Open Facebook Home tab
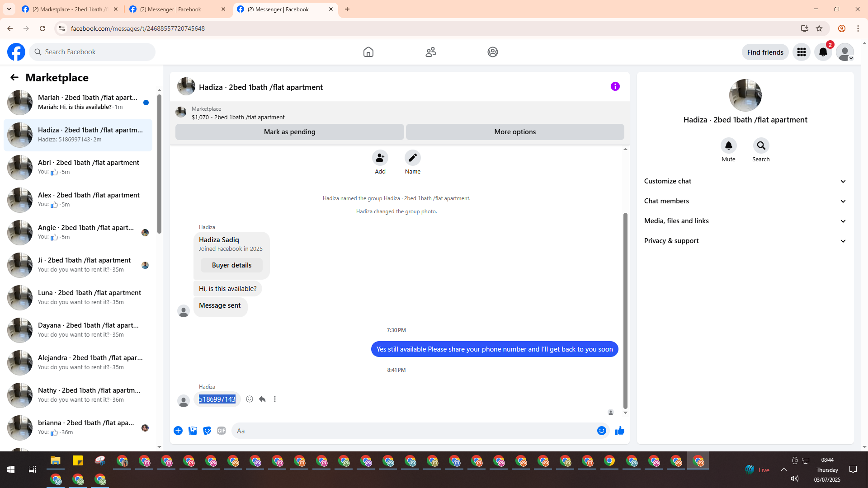Viewport: 868px width, 488px height. pyautogui.click(x=368, y=52)
